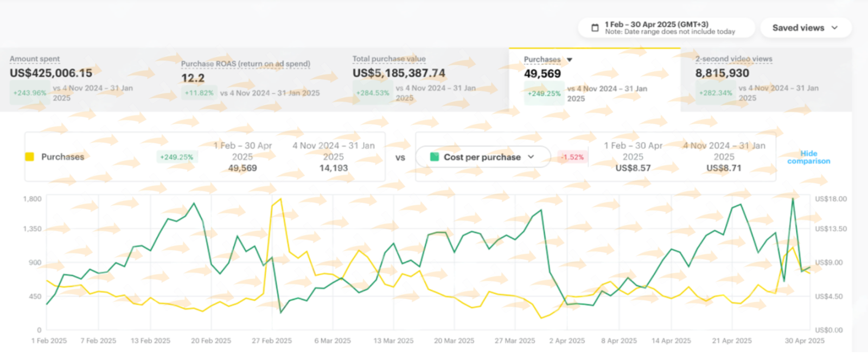The image size is (868, 355).
Task: Expand the arrow beside Purchases card title
Action: click(570, 60)
